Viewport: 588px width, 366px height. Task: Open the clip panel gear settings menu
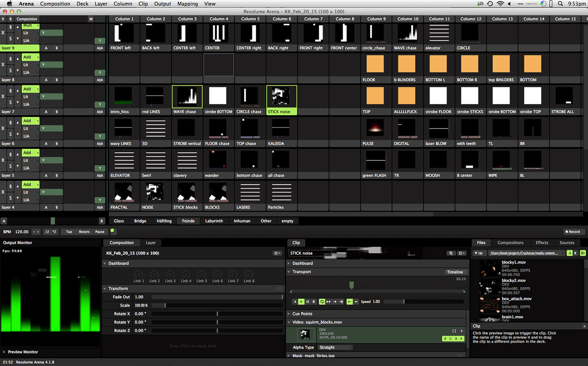[462, 253]
